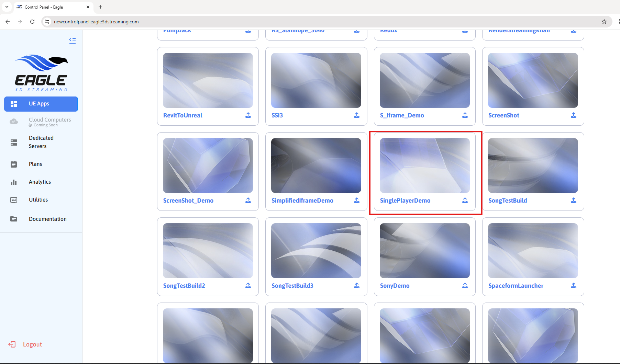Collapse the sidebar with the menu toggle icon

[x=72, y=41]
